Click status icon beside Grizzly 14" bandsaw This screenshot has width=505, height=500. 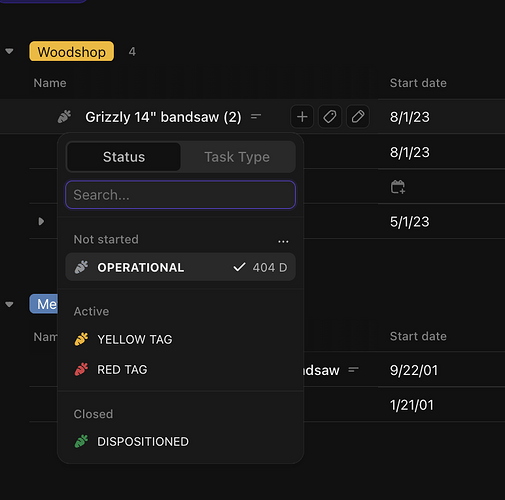click(64, 117)
